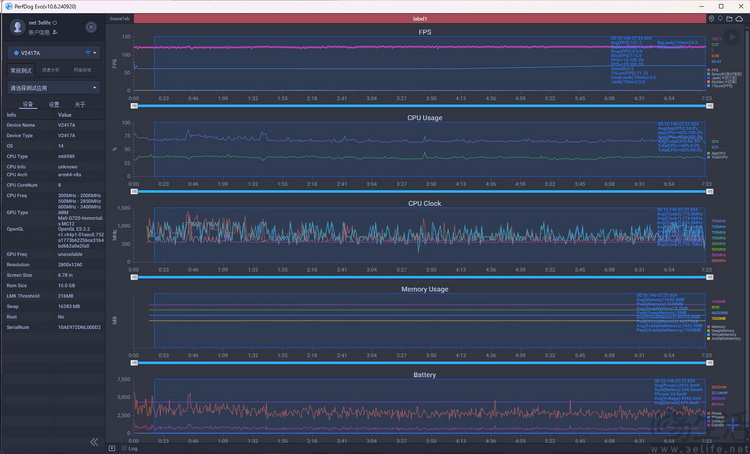This screenshot has width=750, height=454.
Task: Click the Wi-Fi connection icon on device selector
Action: click(x=88, y=53)
